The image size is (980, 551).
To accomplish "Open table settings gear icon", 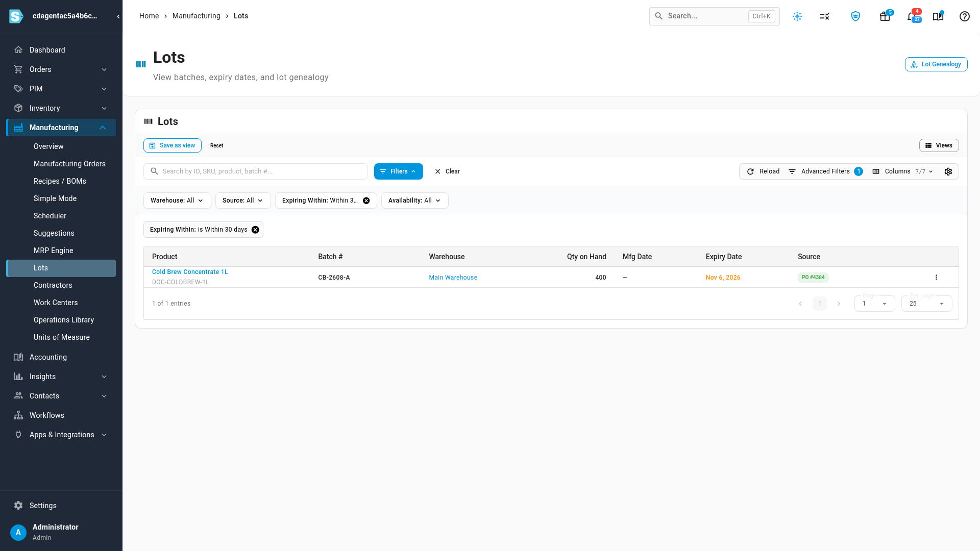I will [x=948, y=171].
